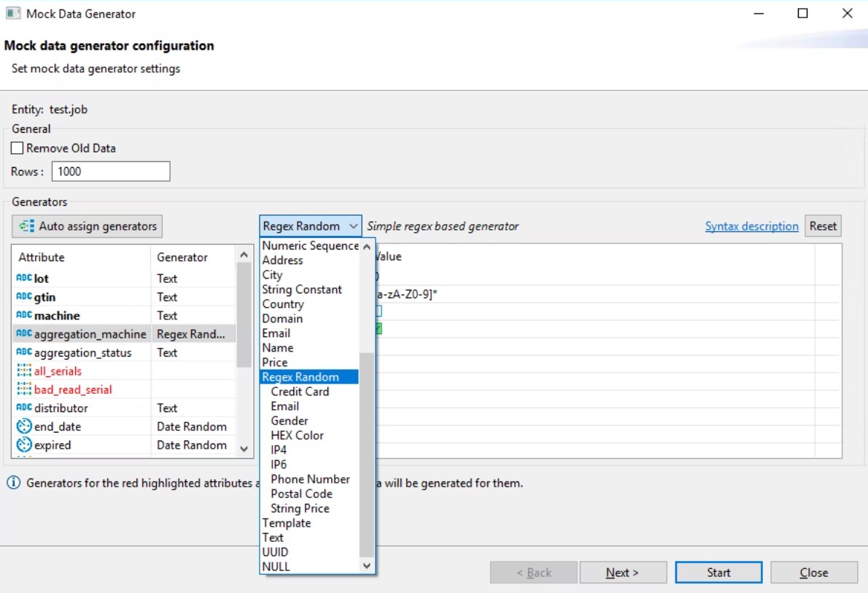This screenshot has height=593, width=868.
Task: Tick the empty checkbox in the Value column
Action: (x=378, y=311)
